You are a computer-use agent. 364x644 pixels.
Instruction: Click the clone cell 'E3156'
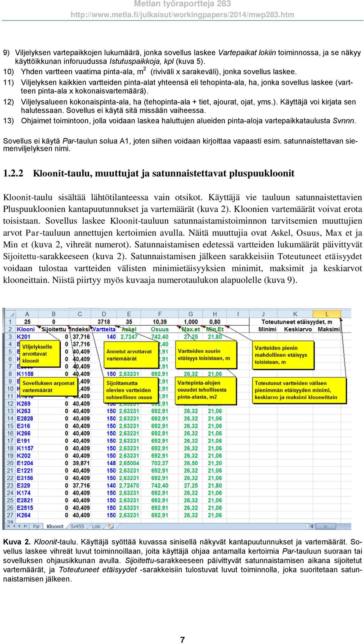click(27, 478)
